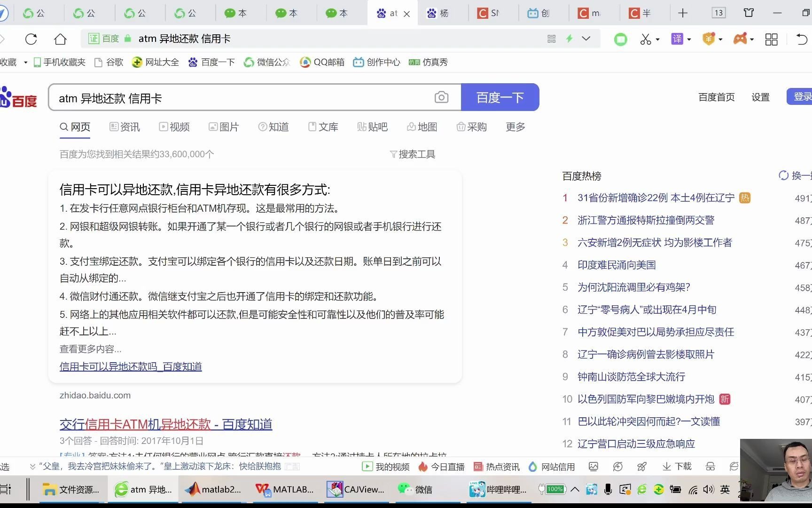Search by image using camera icon
812x508 pixels.
pyautogui.click(x=441, y=97)
